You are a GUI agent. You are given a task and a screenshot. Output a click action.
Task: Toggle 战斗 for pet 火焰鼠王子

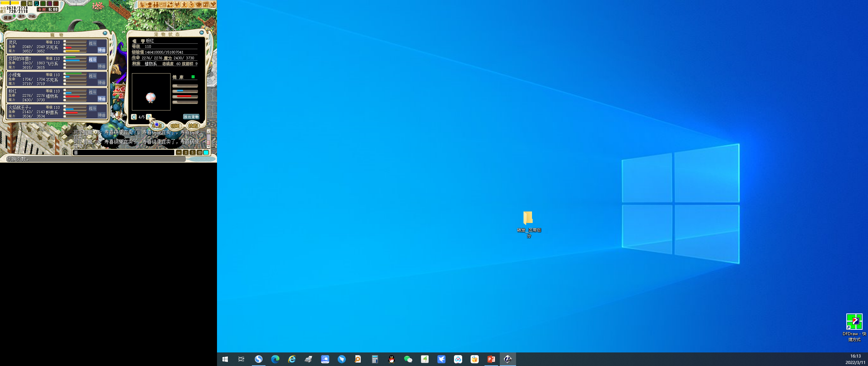point(93,108)
